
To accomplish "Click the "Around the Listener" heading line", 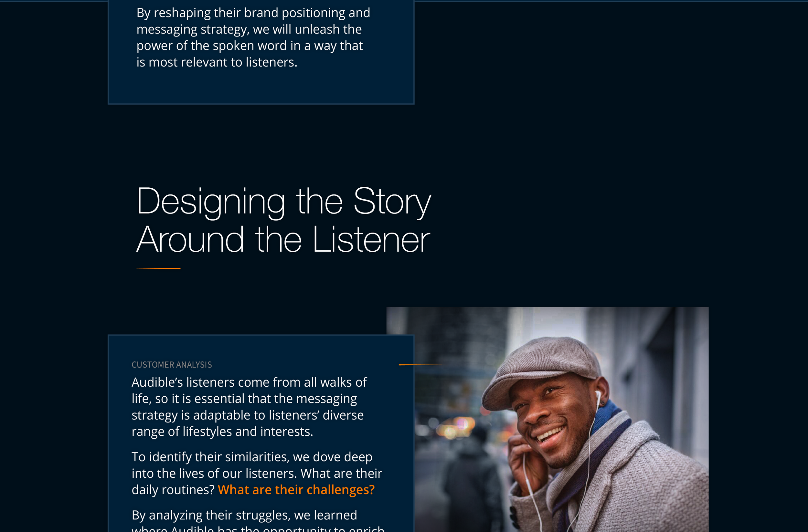I will point(283,240).
